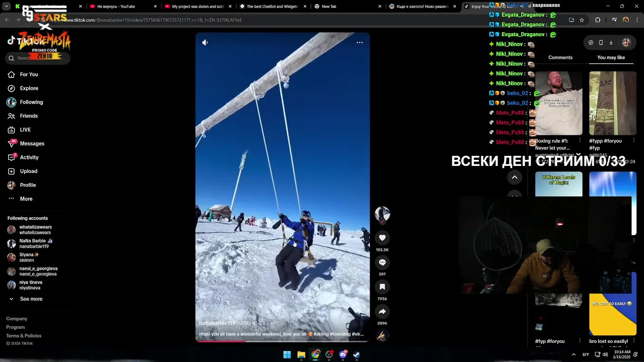The height and width of the screenshot is (362, 644).
Task: Go to the previous video with up arrow
Action: click(515, 177)
